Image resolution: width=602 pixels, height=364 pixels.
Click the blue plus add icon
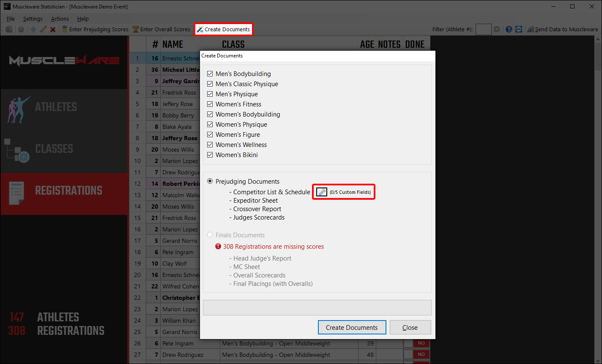[33, 30]
